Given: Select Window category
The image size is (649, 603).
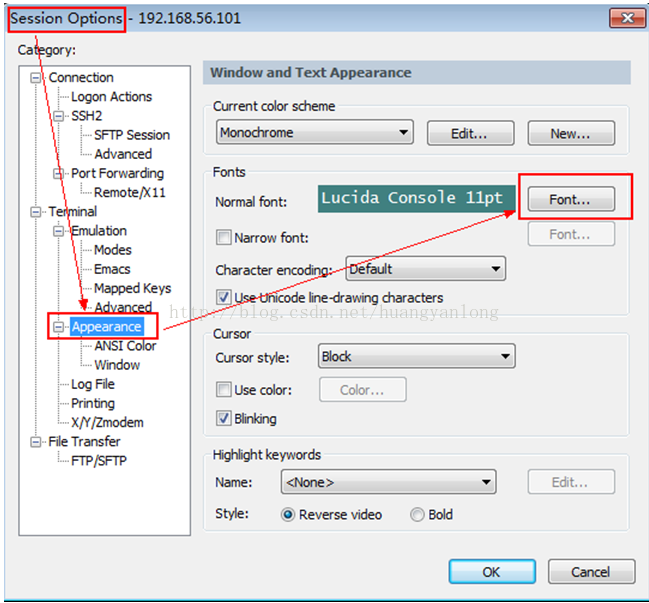Looking at the screenshot, I should [x=117, y=365].
